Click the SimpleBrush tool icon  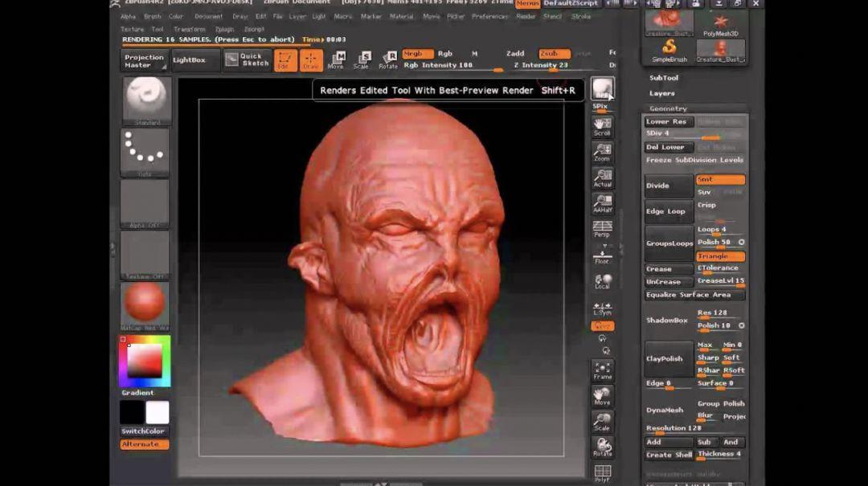pos(669,50)
